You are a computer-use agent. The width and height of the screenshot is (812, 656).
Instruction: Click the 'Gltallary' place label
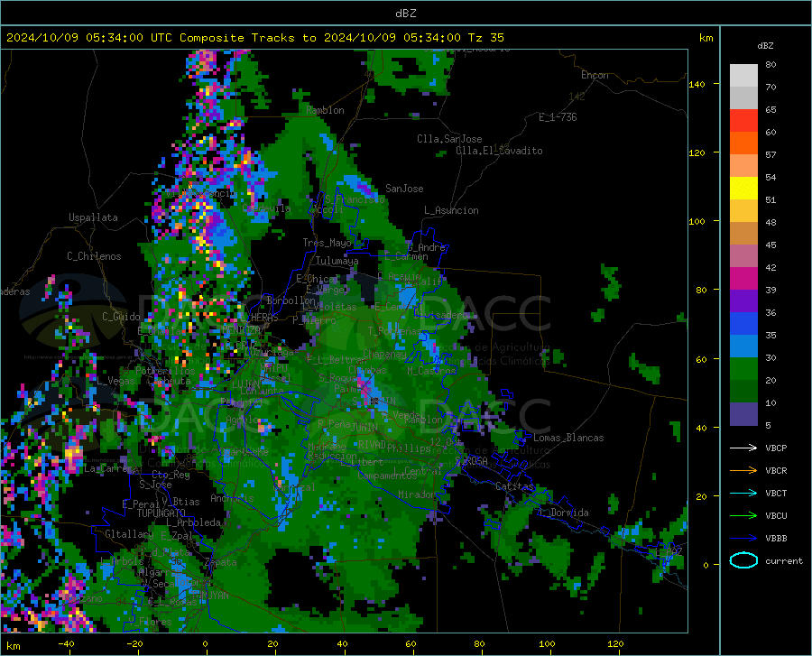pyautogui.click(x=129, y=534)
